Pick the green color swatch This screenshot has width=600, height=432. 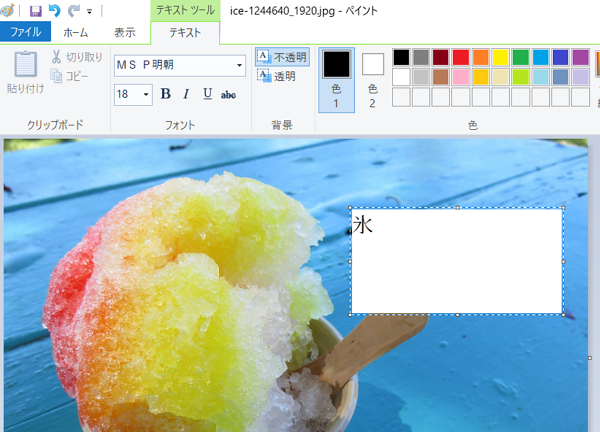[x=521, y=57]
